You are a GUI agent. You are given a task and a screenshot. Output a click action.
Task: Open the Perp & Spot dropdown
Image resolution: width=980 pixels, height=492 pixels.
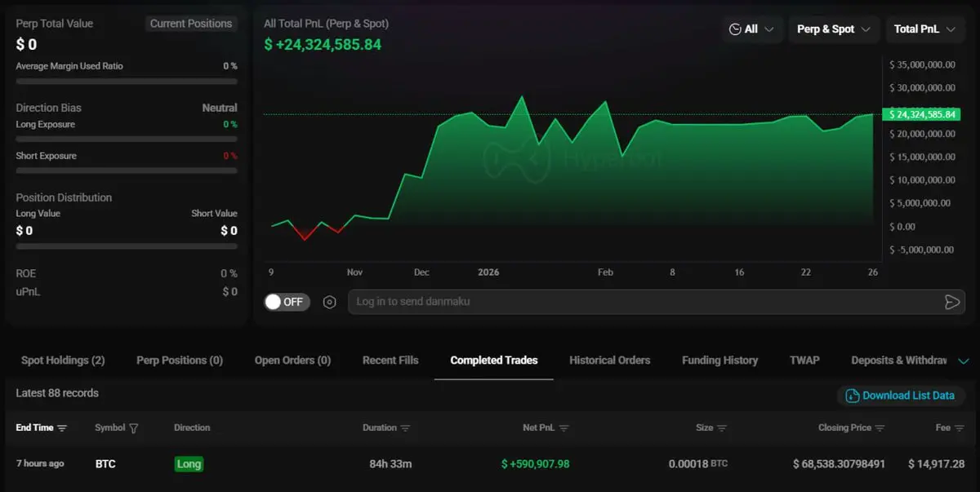point(834,29)
